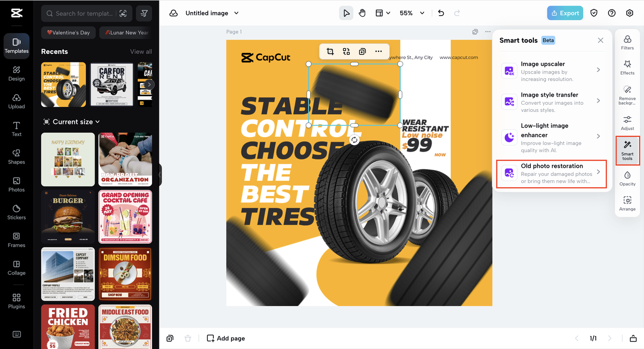This screenshot has width=644, height=349.
Task: Open the Templates sidebar tab
Action: point(17,46)
